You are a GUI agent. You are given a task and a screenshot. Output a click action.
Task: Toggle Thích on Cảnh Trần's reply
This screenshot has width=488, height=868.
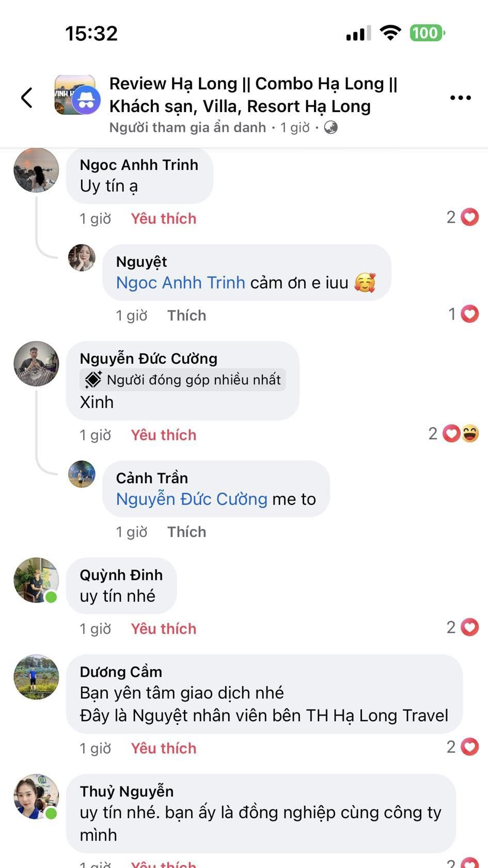(186, 532)
